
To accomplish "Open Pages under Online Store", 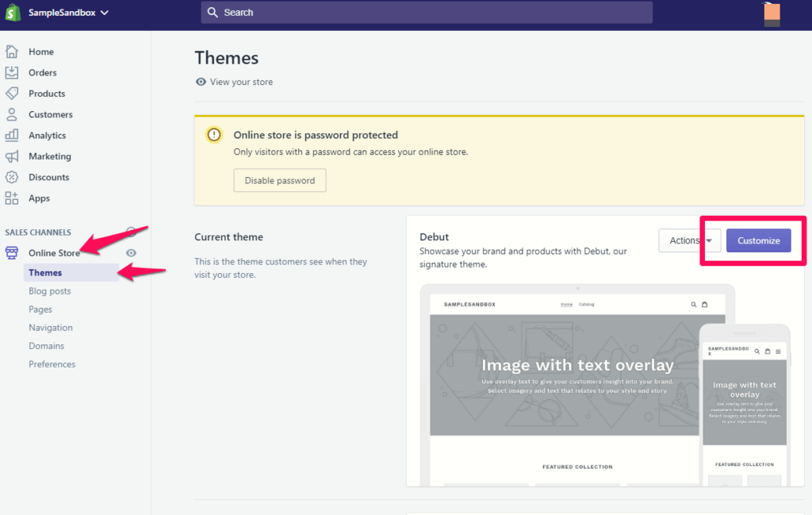I will [40, 309].
